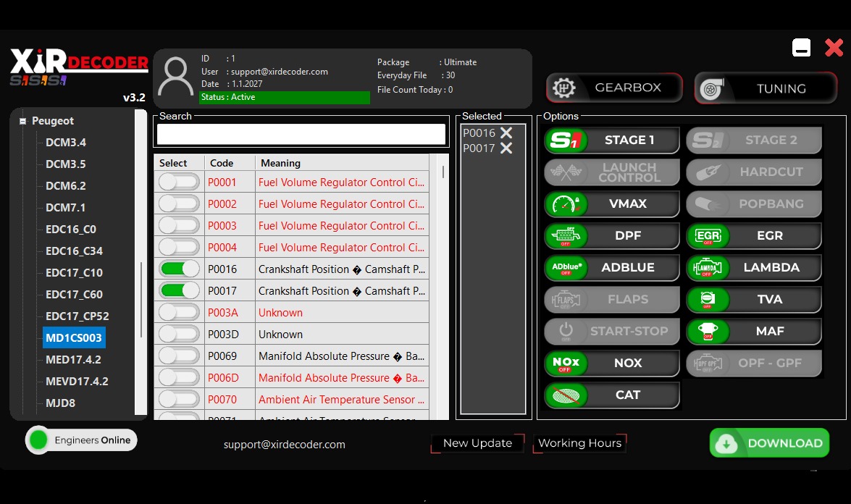851x504 pixels.
Task: Enable the P003D code toggle
Action: 179,334
